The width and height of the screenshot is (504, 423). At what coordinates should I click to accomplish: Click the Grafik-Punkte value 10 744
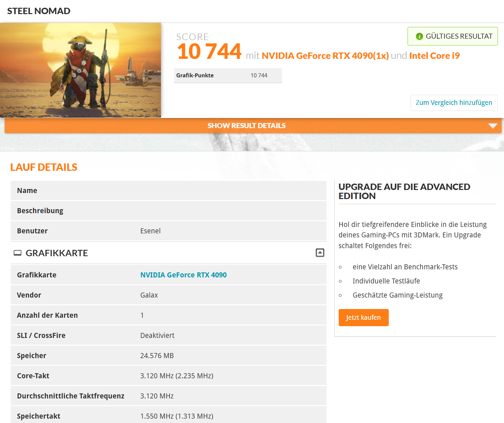tap(259, 75)
